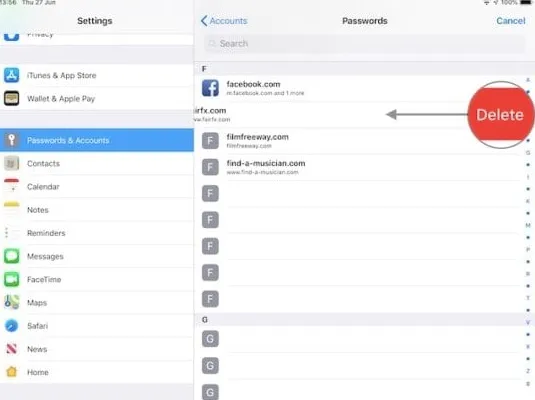Tap the Maps icon in Settings list
This screenshot has width=535, height=400.
pos(12,303)
